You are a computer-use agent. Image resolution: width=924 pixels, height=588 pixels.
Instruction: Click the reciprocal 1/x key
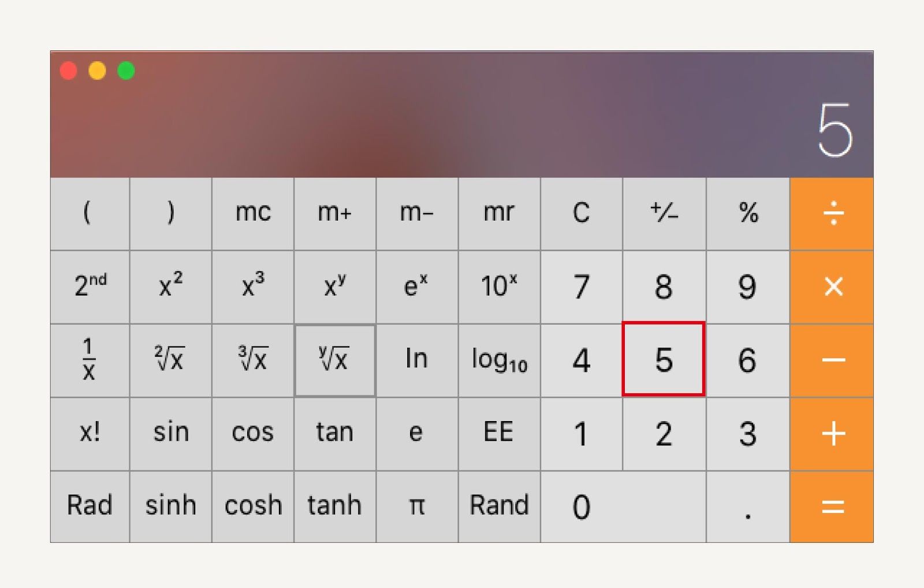(x=90, y=360)
